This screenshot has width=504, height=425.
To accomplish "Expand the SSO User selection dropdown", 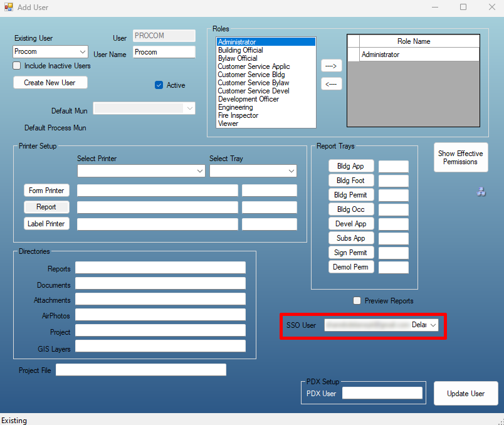I will pyautogui.click(x=434, y=325).
